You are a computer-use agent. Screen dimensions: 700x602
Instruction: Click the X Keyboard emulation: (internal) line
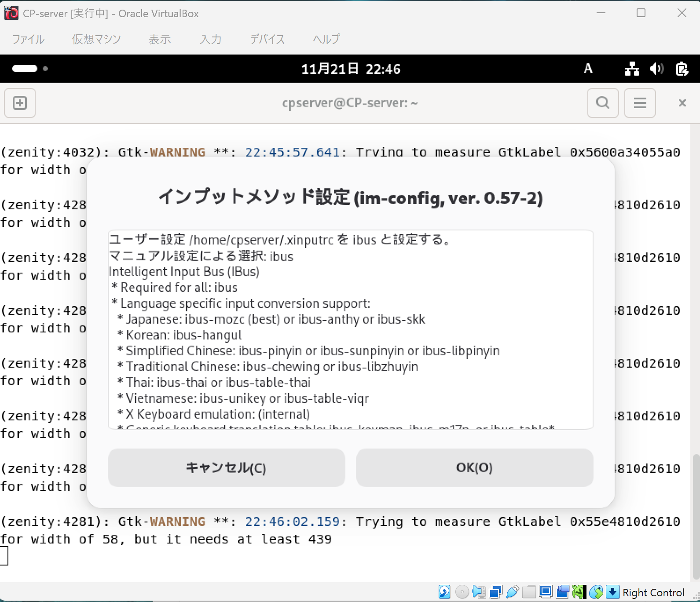pyautogui.click(x=213, y=414)
